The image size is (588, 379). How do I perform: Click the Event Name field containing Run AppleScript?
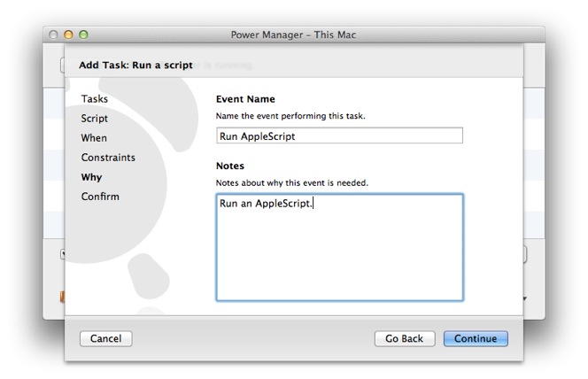point(339,135)
